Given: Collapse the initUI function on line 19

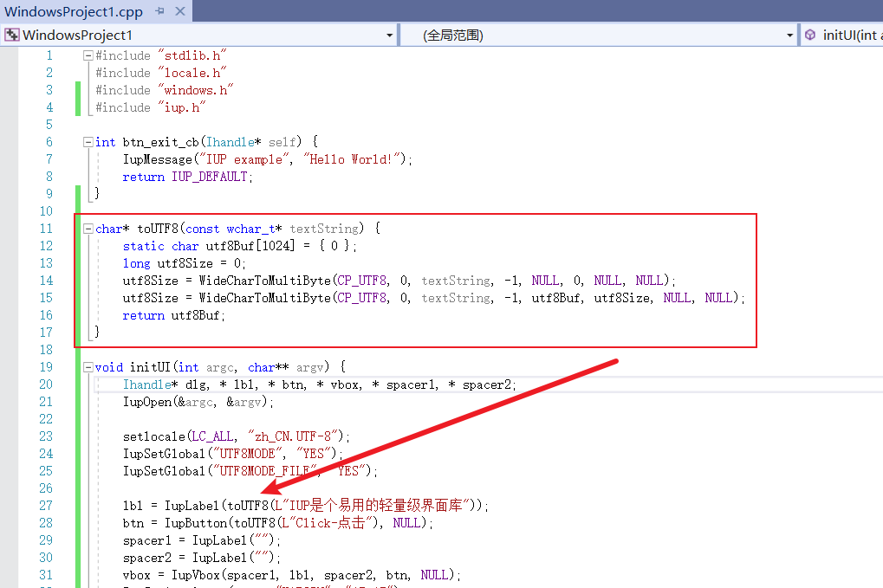Looking at the screenshot, I should (88, 367).
